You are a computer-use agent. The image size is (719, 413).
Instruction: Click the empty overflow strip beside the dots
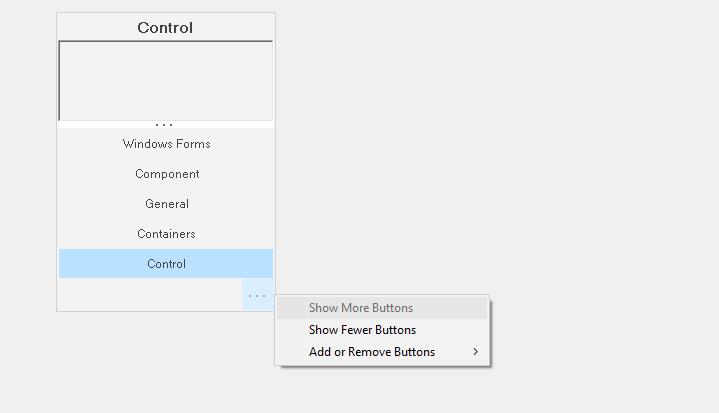pos(150,295)
